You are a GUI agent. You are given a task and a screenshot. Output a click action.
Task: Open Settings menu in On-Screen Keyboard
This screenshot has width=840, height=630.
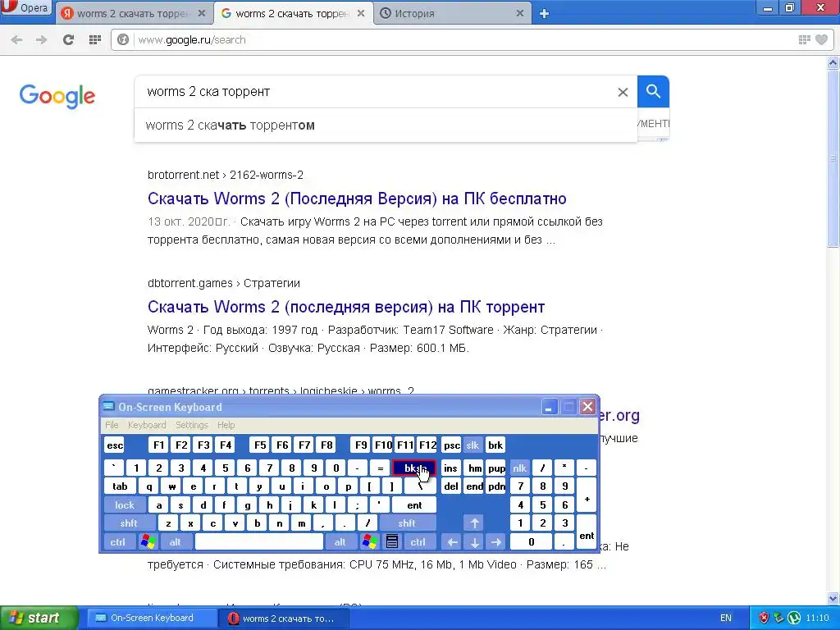click(x=191, y=425)
